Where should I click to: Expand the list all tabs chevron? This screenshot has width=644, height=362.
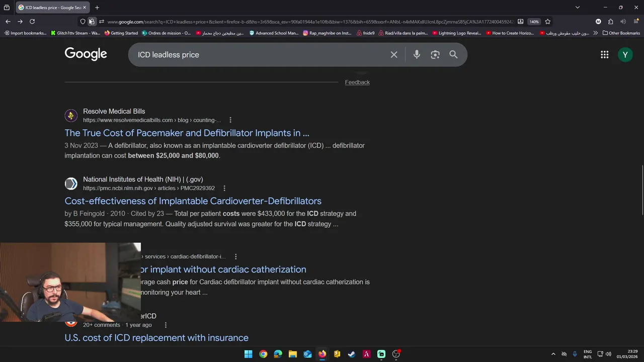pyautogui.click(x=578, y=8)
